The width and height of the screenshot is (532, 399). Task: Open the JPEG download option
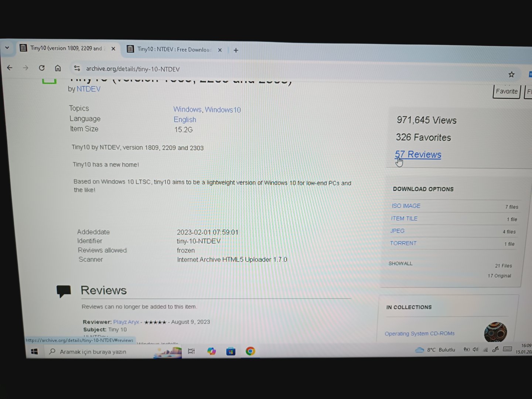[x=398, y=231]
